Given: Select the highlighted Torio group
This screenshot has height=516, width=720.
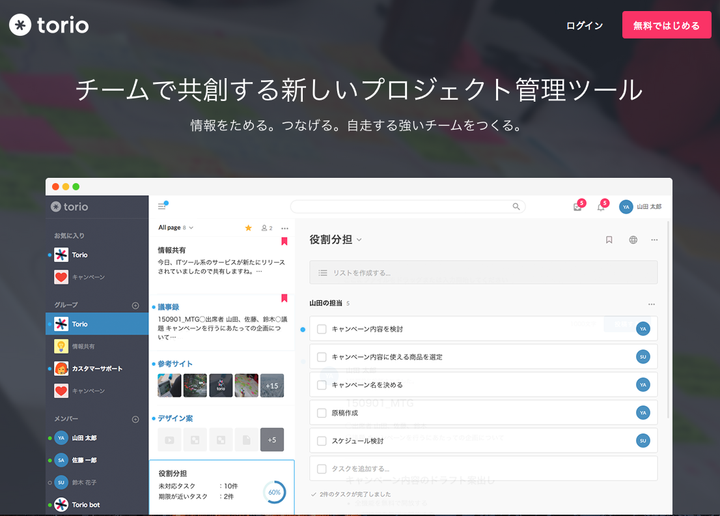Looking at the screenshot, I should pos(97,324).
